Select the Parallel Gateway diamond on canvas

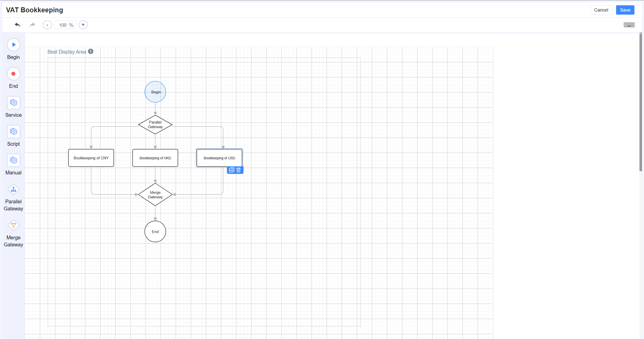[x=155, y=125]
